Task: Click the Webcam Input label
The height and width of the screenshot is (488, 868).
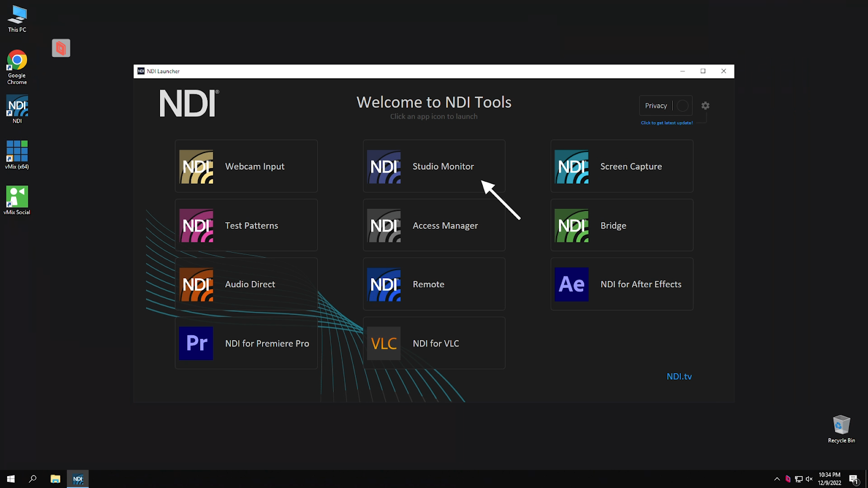Action: (x=255, y=166)
